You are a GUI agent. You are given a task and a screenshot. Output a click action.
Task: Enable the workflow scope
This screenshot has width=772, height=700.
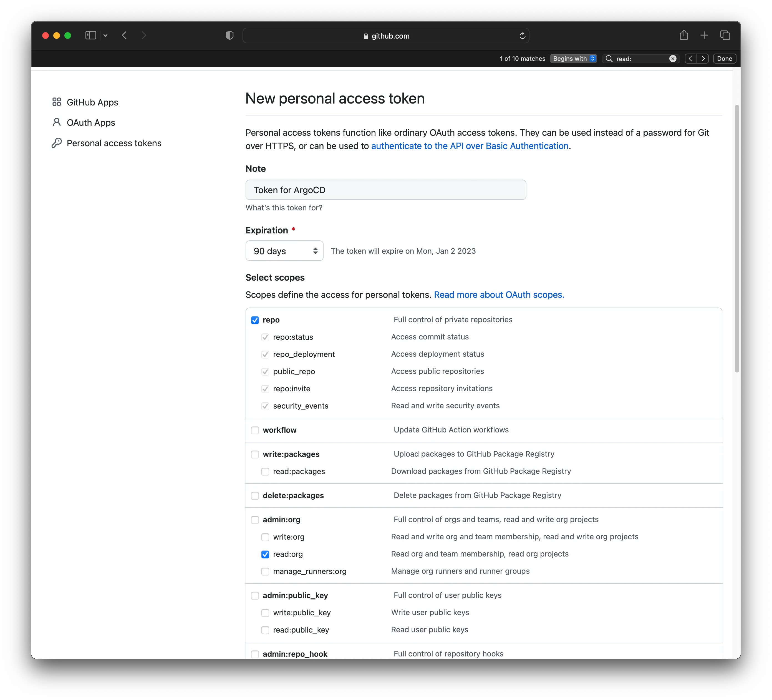[255, 430]
